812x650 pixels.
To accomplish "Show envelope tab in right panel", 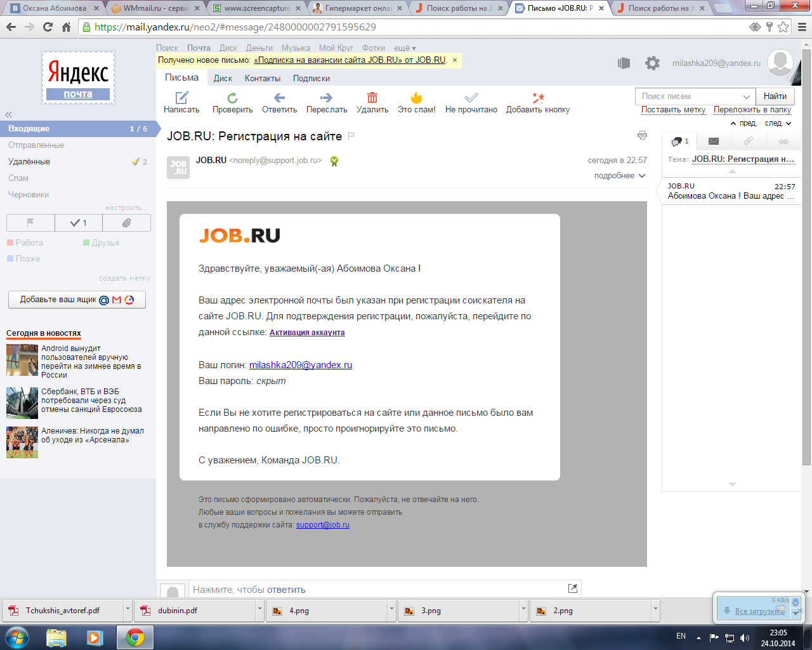I will (x=714, y=141).
